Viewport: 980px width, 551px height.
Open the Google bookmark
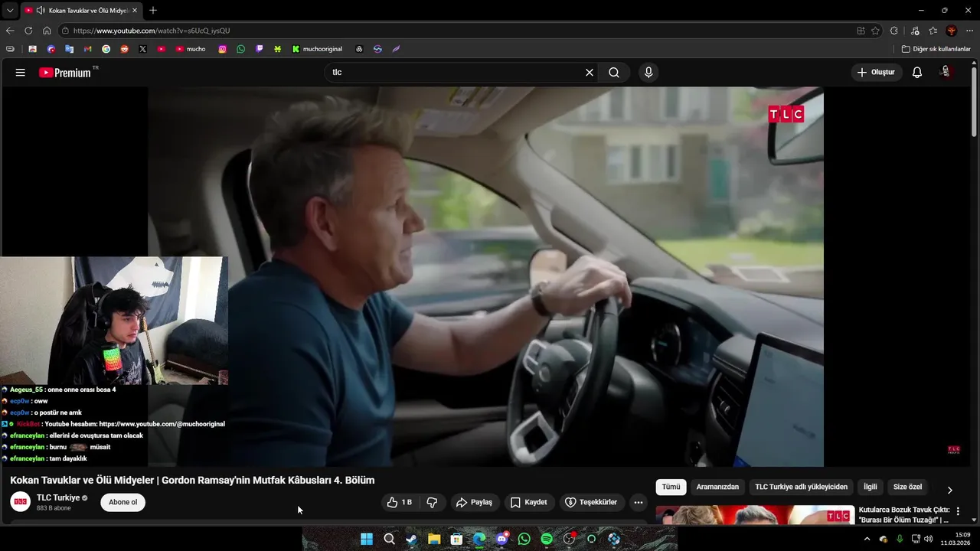tap(106, 49)
